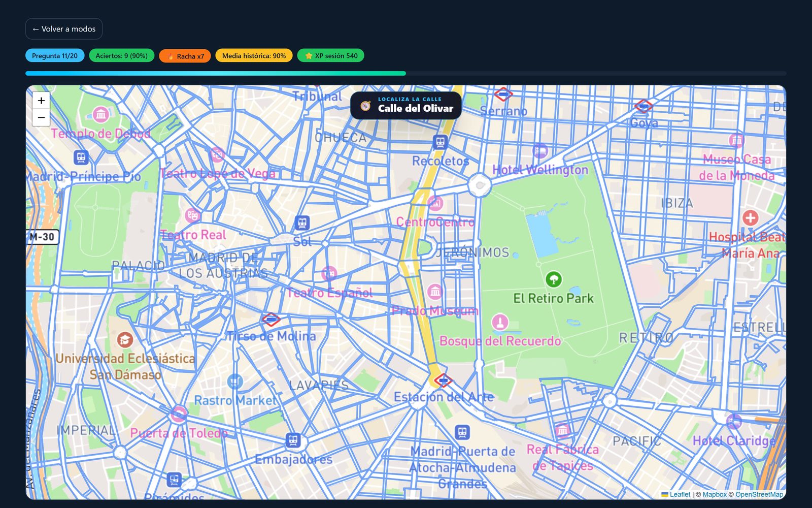The width and height of the screenshot is (812, 508).
Task: Click the Bosque del Recuerdo monument icon
Action: click(500, 322)
